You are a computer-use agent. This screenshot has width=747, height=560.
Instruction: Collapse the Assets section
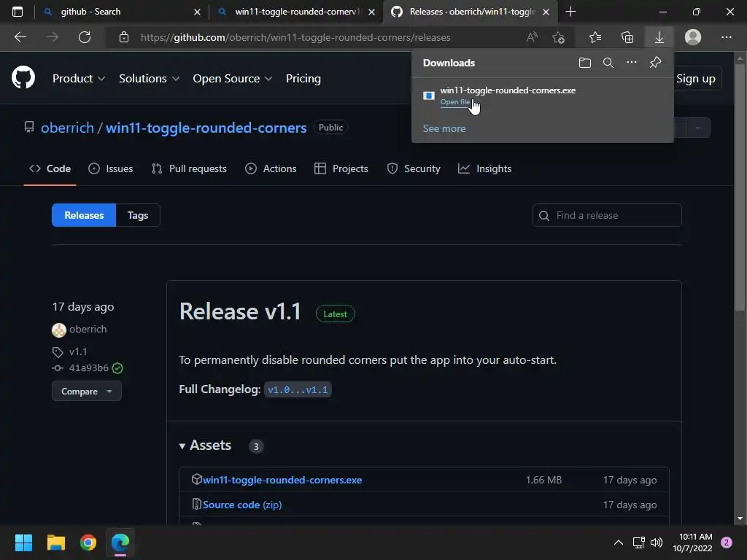pos(205,446)
